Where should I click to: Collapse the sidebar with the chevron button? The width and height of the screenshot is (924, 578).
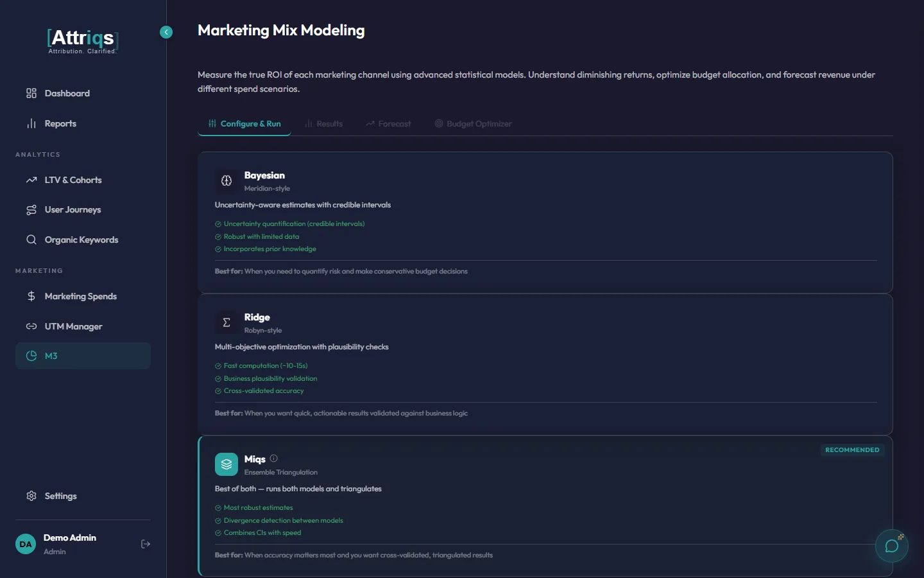pos(166,32)
